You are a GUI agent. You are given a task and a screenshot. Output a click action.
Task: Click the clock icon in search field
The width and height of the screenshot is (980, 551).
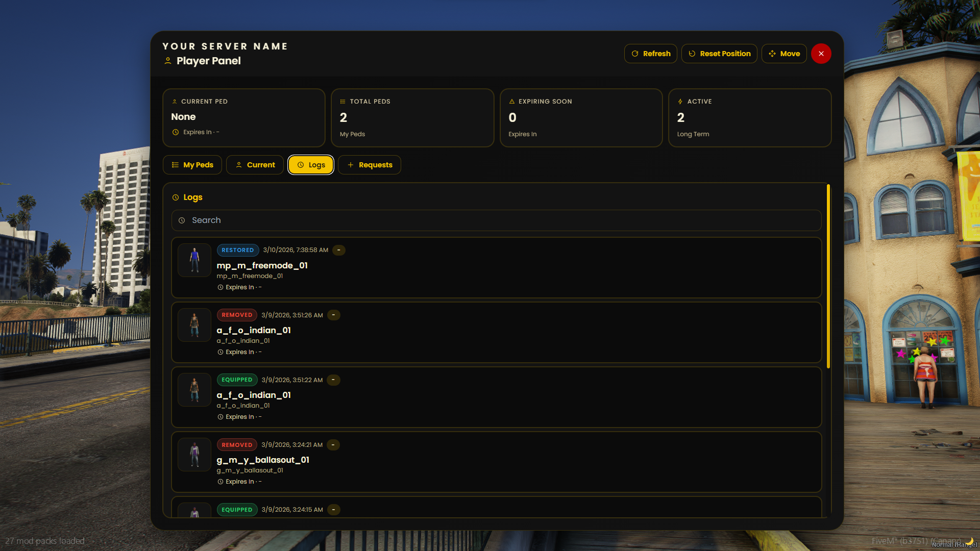coord(182,220)
